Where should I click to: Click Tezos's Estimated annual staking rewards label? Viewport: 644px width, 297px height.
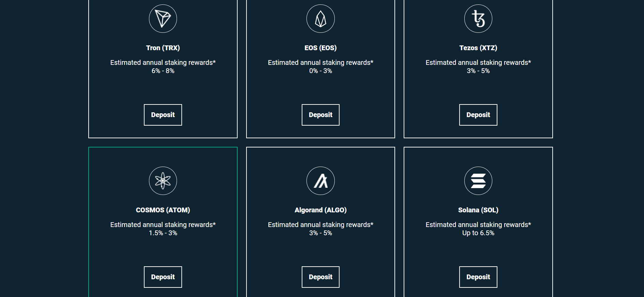478,62
